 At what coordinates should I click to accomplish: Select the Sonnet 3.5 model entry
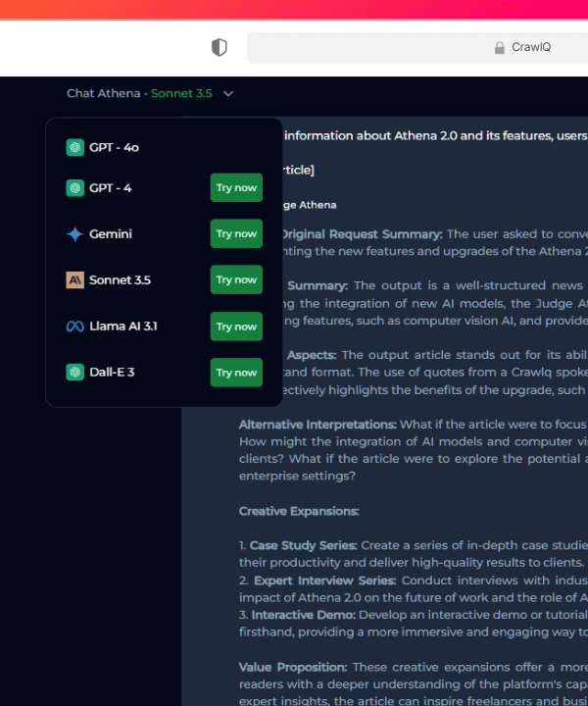pos(120,280)
